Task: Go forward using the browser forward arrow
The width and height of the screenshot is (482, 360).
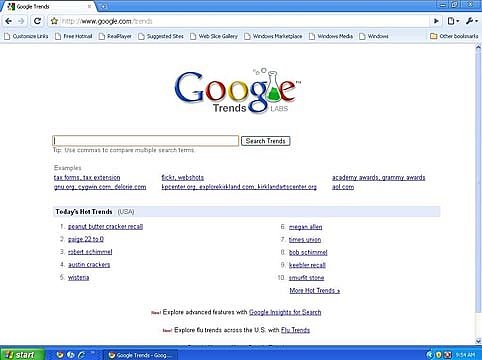Action: [21, 21]
